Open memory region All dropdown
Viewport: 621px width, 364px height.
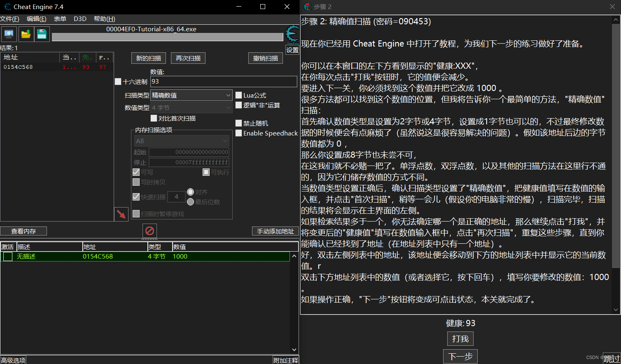pyautogui.click(x=182, y=141)
